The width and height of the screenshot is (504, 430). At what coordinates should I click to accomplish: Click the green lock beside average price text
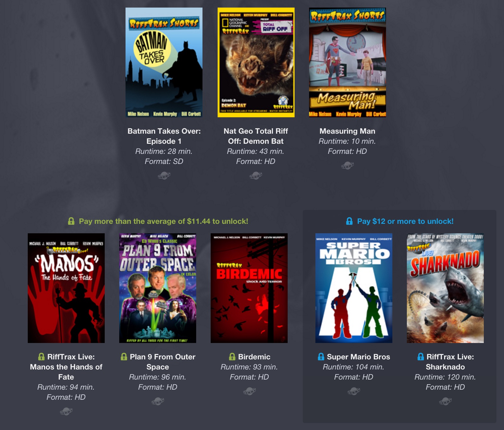(x=71, y=221)
